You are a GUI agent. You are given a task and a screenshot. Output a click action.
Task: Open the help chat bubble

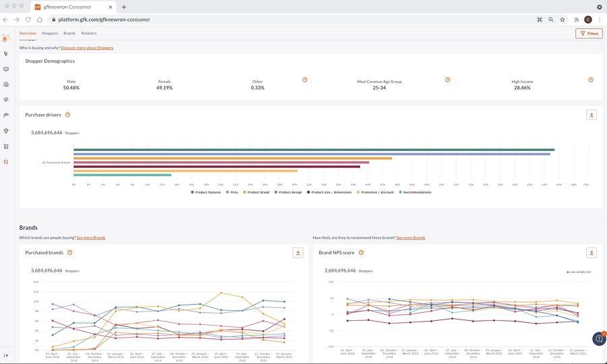point(598,339)
